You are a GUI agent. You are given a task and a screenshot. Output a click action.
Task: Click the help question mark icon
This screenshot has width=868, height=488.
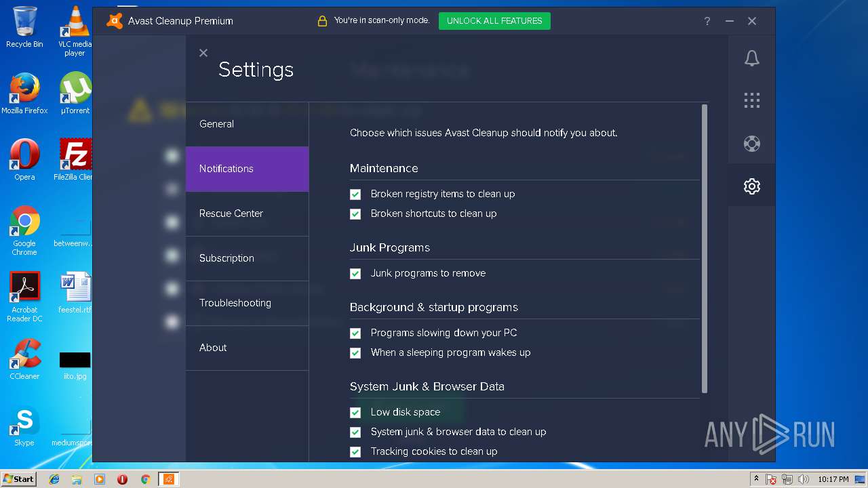707,21
